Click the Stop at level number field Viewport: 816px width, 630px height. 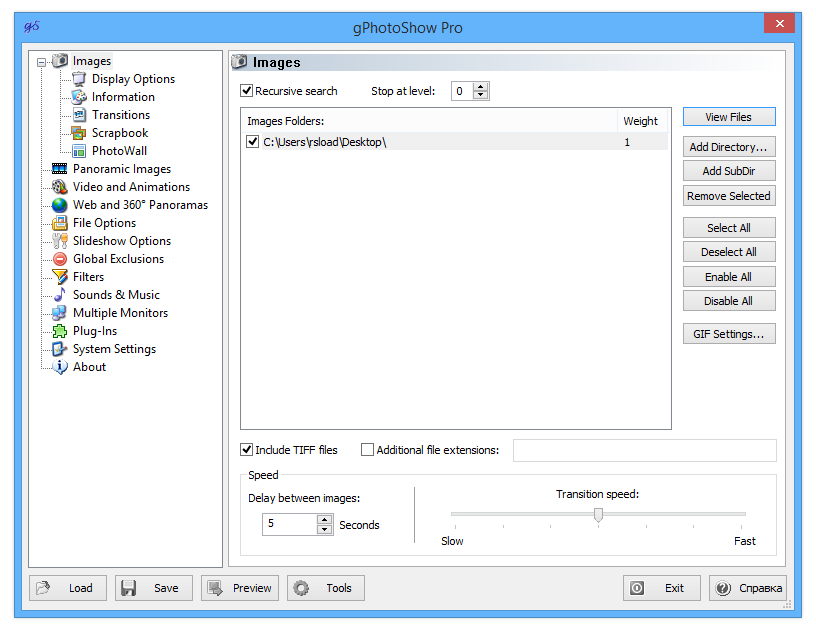pyautogui.click(x=462, y=91)
